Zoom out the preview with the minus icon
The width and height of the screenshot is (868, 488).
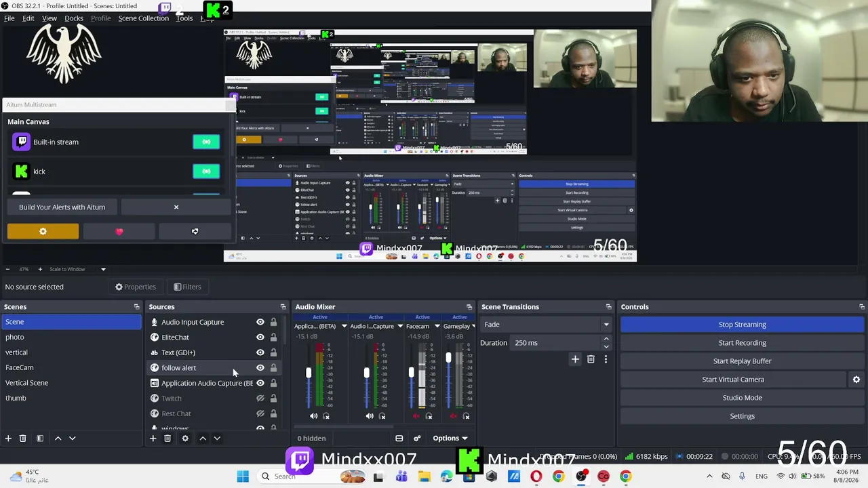(x=7, y=269)
